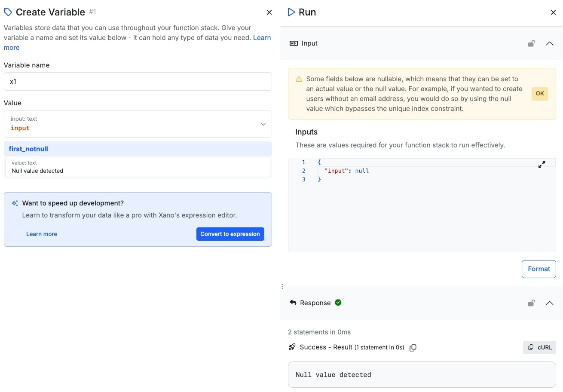This screenshot has width=563, height=392.
Task: Click the Response reply arrow icon
Action: pyautogui.click(x=293, y=303)
